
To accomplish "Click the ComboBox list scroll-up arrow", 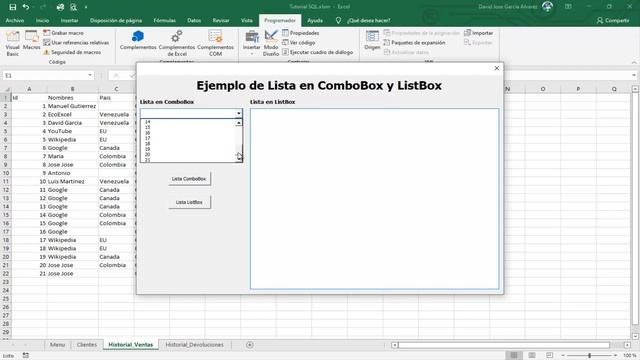I will pyautogui.click(x=239, y=123).
